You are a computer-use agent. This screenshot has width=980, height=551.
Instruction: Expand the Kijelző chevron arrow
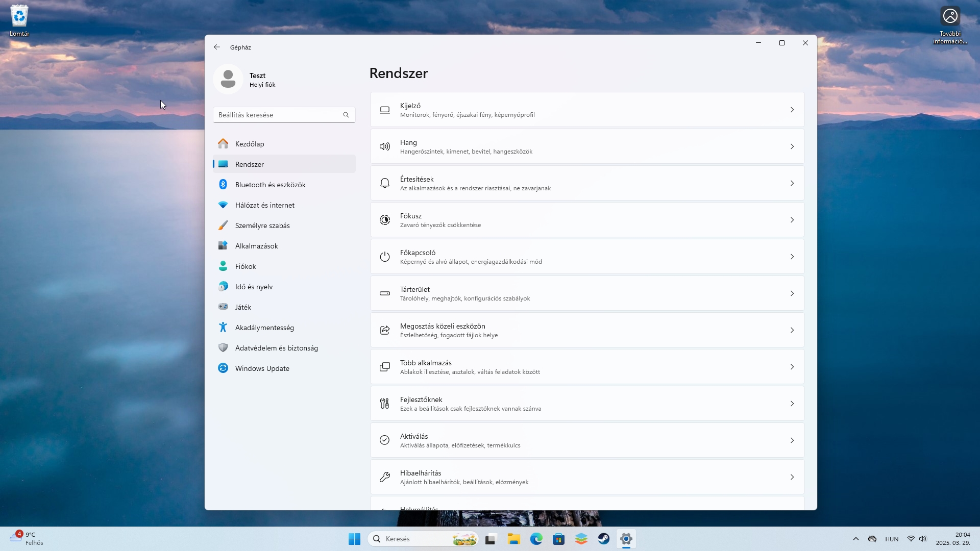point(792,110)
